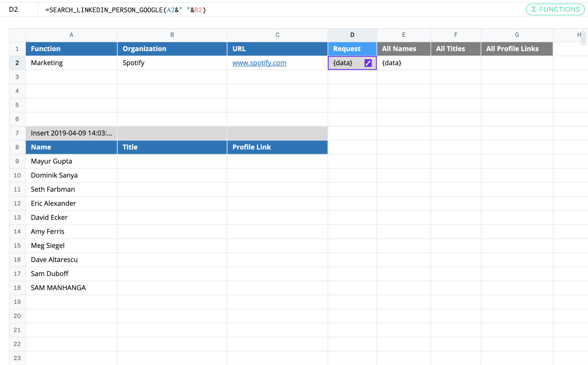Select row 7 header
Viewport: 588px width, 365px height.
pos(17,133)
